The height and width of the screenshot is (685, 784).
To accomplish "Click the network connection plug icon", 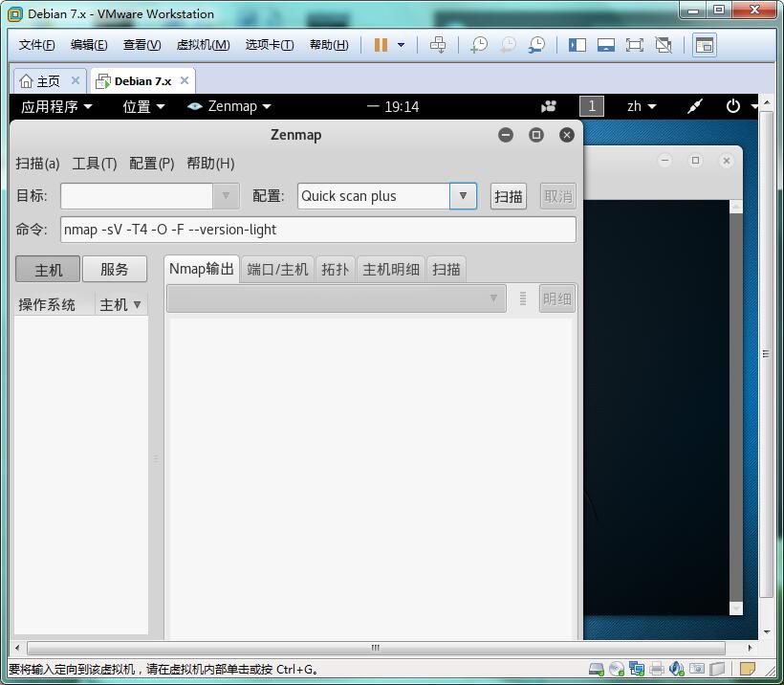I will point(695,106).
